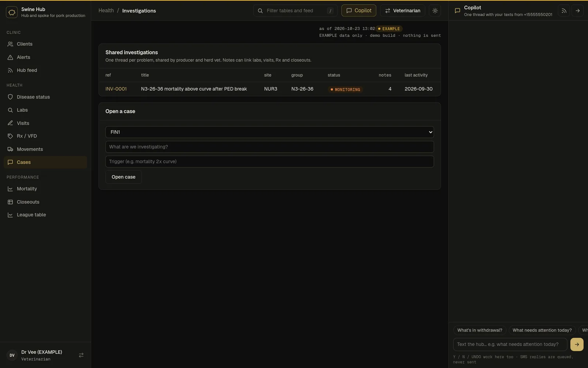This screenshot has height=368, width=588.
Task: Open the Alerts page
Action: [45, 57]
